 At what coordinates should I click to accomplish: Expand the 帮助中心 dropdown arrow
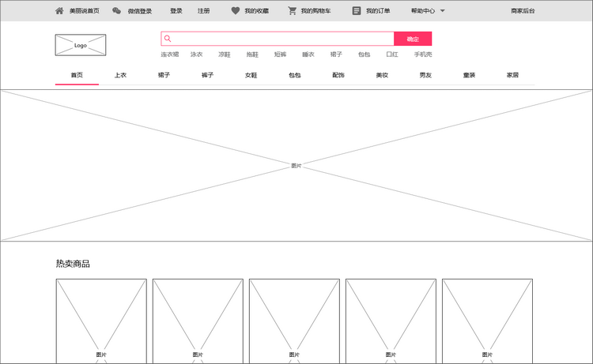point(443,11)
